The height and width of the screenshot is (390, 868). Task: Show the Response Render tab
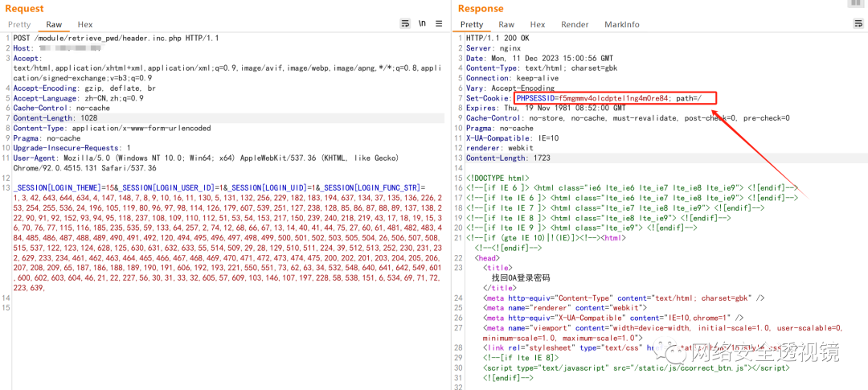[575, 25]
